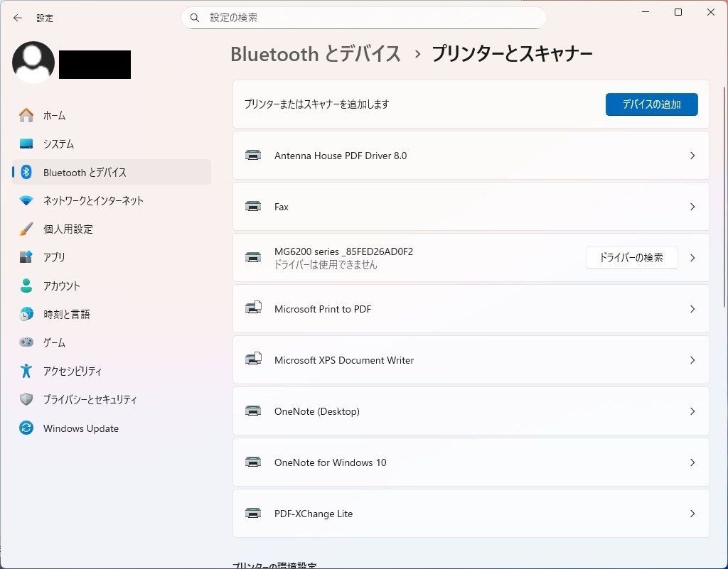Click the vertical scrollbar thumb
728x569 pixels.
pyautogui.click(x=724, y=196)
